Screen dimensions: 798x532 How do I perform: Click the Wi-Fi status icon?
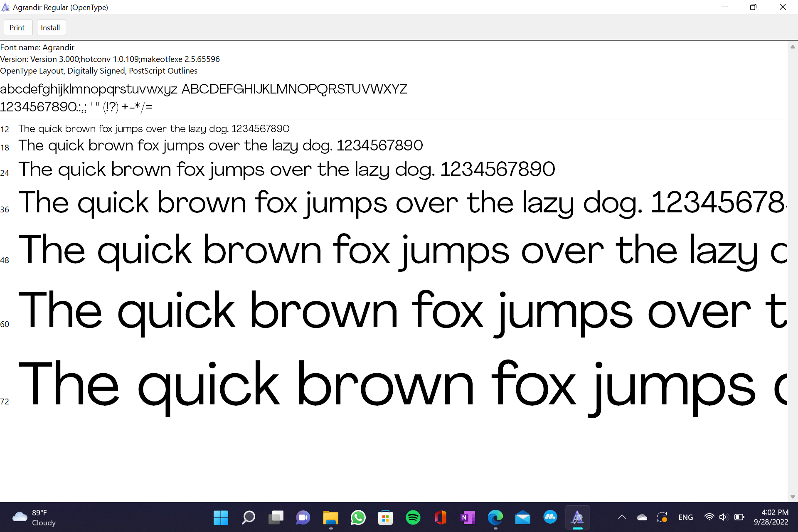click(x=709, y=517)
